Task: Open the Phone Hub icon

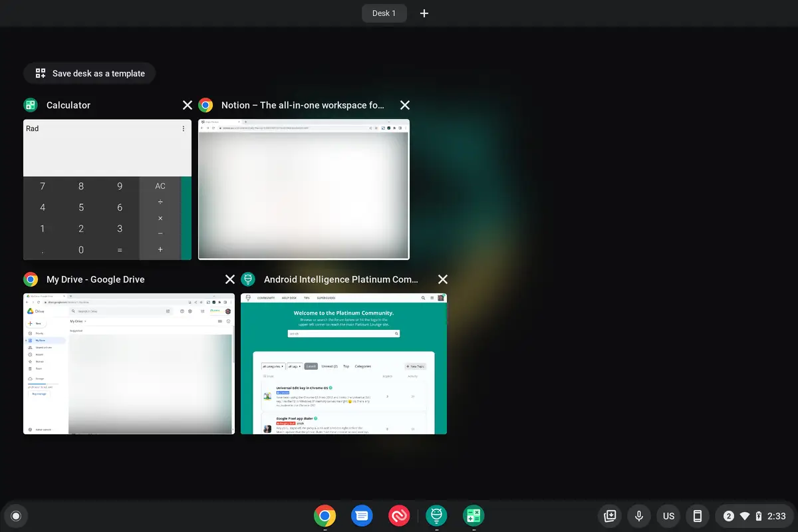Action: pyautogui.click(x=698, y=516)
